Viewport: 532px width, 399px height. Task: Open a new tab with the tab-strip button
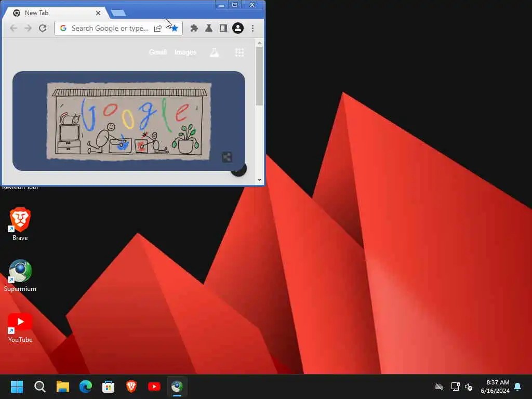click(x=118, y=13)
